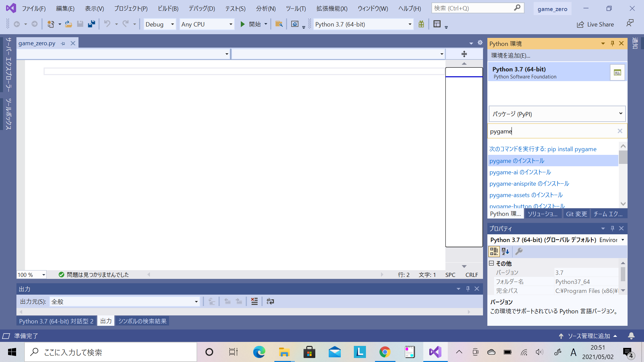Pin the game_zero.py tab
Screen dimensions: 644x362
(x=63, y=44)
